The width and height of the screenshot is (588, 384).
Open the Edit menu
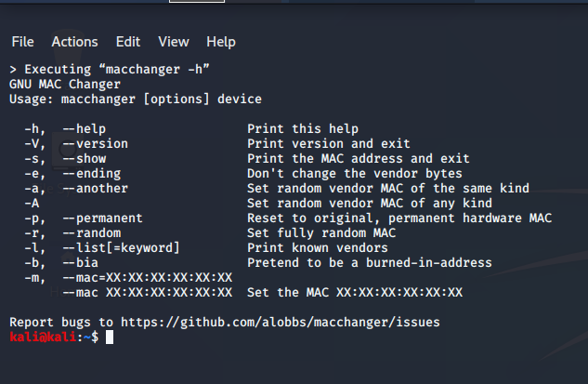click(128, 42)
